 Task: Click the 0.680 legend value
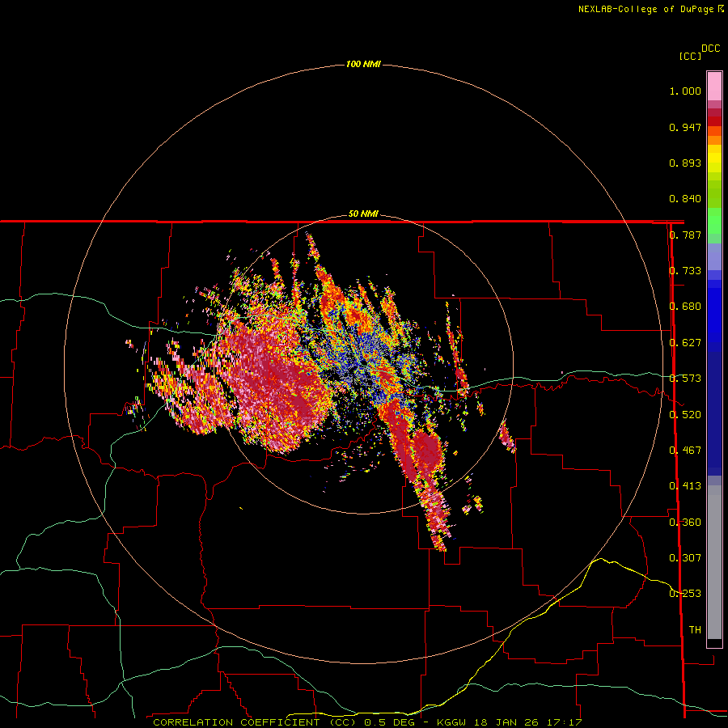(685, 307)
